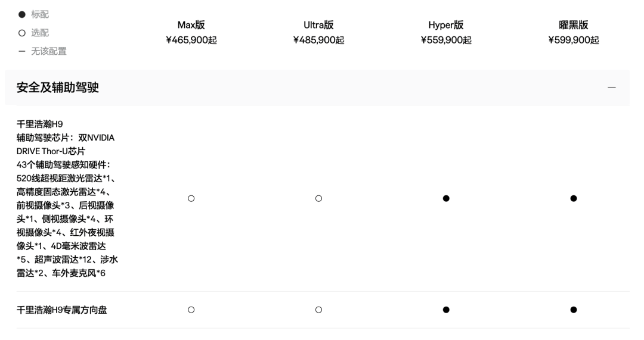The height and width of the screenshot is (340, 644).
Task: Open the 曜黑版 trim heading
Action: (574, 25)
